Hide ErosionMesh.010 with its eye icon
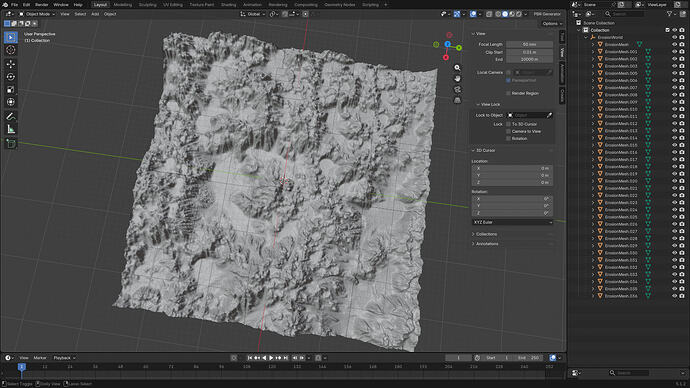This screenshot has width=690, height=388. click(x=675, y=109)
